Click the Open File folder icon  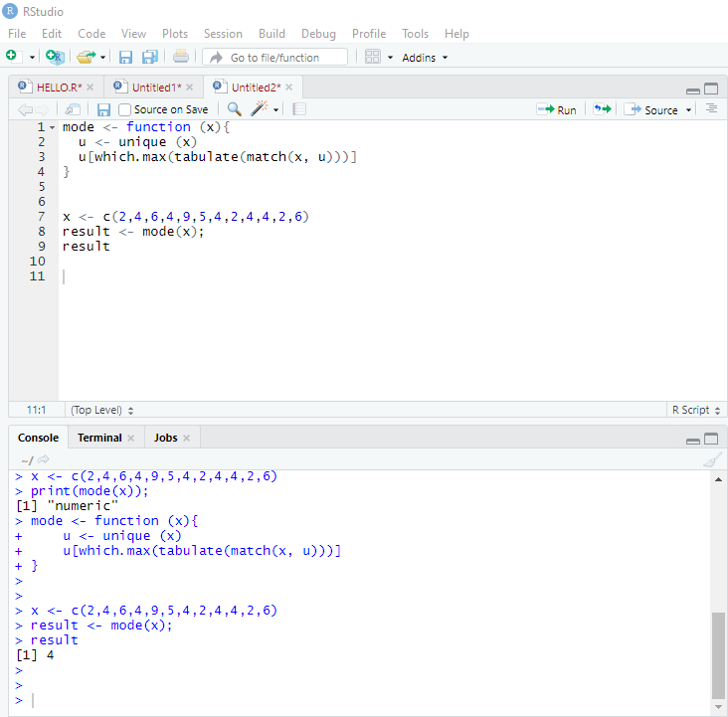(x=86, y=57)
